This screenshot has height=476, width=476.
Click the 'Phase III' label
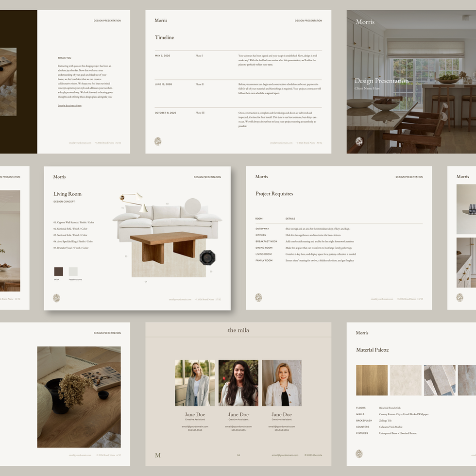click(x=200, y=113)
